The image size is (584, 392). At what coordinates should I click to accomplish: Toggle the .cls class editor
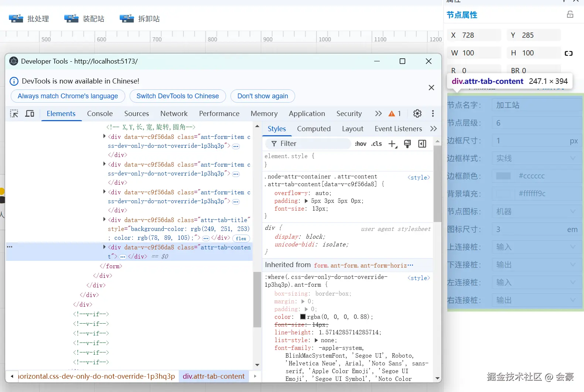376,144
